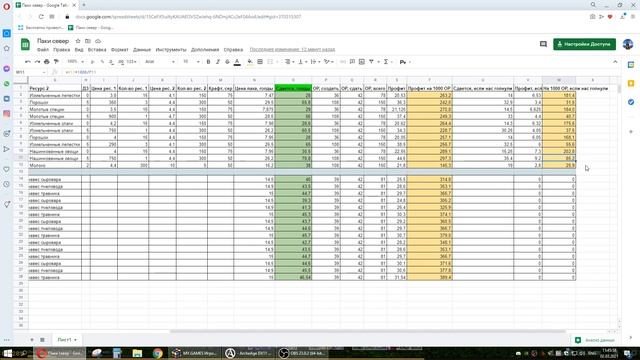Add a new sheet with plus button
The height and width of the screenshot is (360, 640).
[x=32, y=340]
